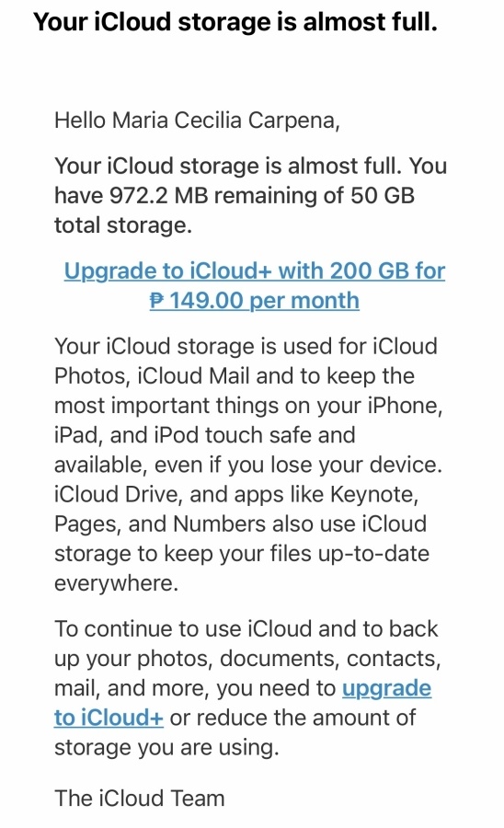Image resolution: width=504 pixels, height=828 pixels.
Task: Click the email subject heading about storage
Action: (235, 22)
